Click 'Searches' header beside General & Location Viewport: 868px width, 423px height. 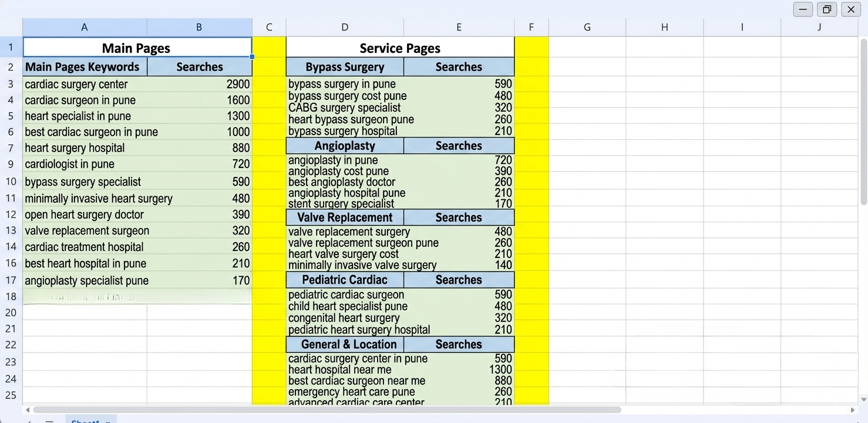pos(459,344)
